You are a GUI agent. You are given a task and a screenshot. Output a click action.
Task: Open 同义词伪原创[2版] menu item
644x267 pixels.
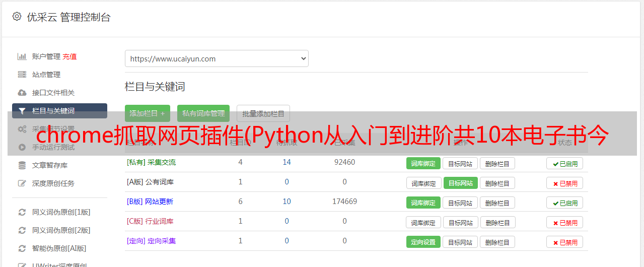pyautogui.click(x=61, y=230)
